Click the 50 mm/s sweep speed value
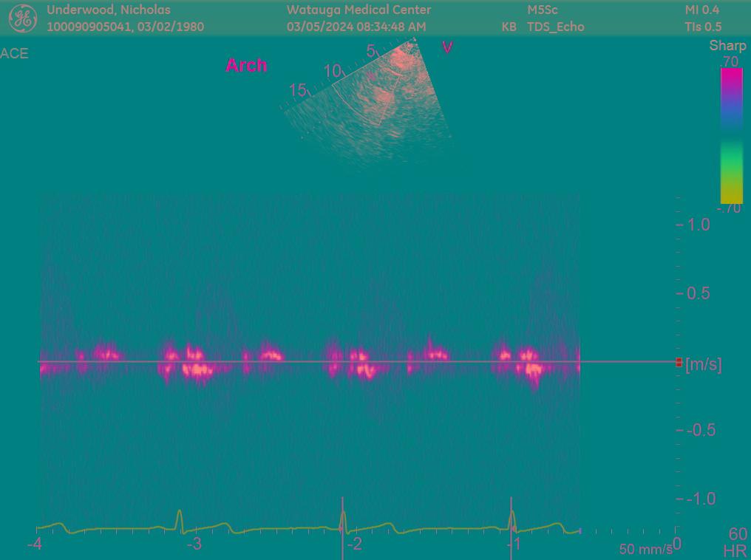The image size is (751, 560). (645, 549)
